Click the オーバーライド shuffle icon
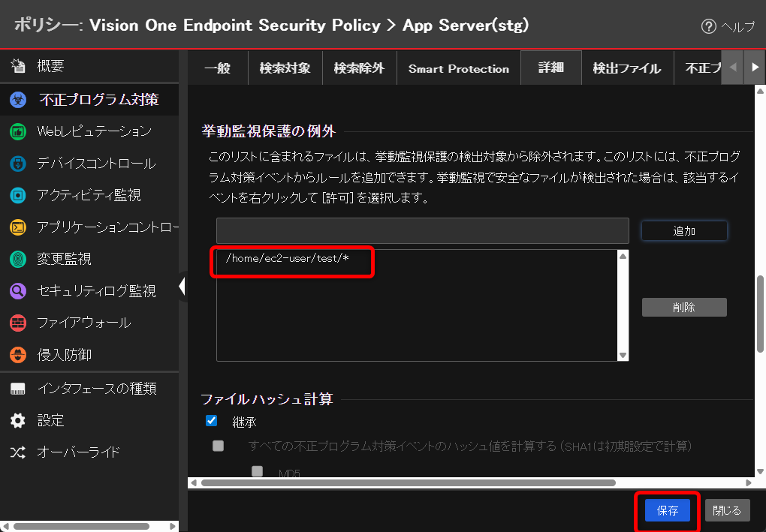766x532 pixels. tap(18, 452)
